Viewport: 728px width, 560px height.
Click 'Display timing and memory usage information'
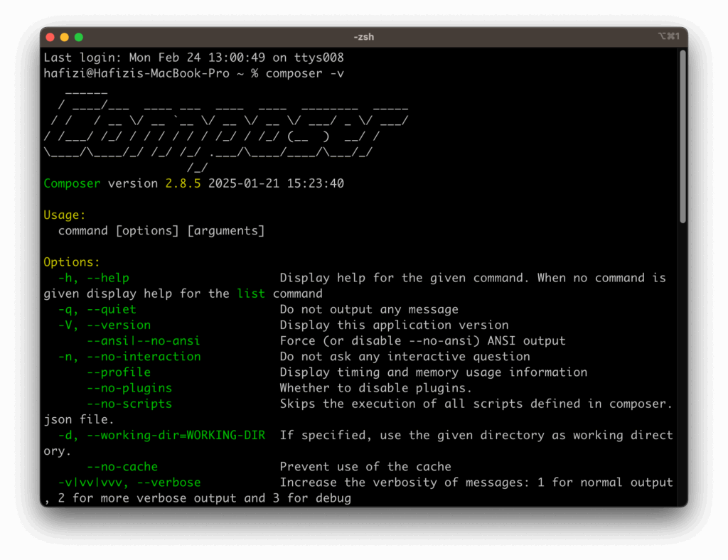pos(434,372)
